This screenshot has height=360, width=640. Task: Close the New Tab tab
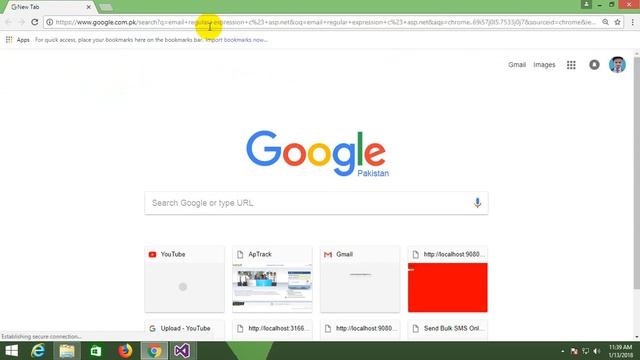tap(89, 7)
